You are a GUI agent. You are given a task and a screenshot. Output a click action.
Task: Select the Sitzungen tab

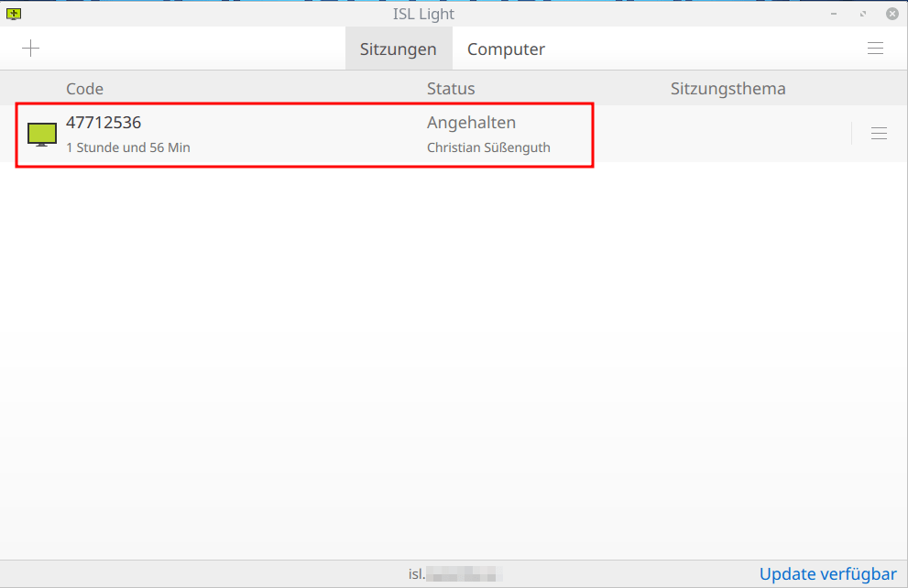tap(399, 49)
